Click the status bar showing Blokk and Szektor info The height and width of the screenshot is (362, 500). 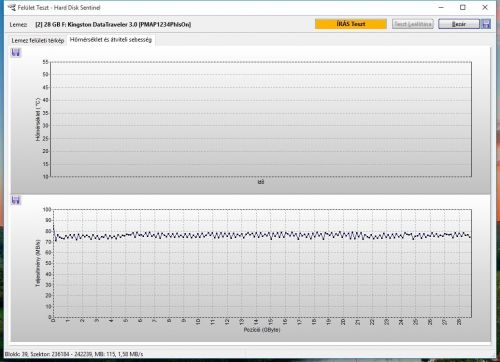(x=74, y=354)
